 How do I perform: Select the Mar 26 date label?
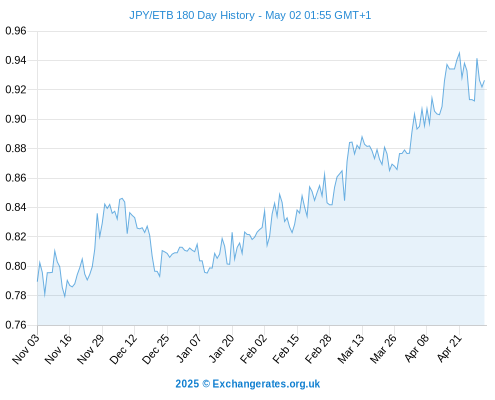[383, 349]
